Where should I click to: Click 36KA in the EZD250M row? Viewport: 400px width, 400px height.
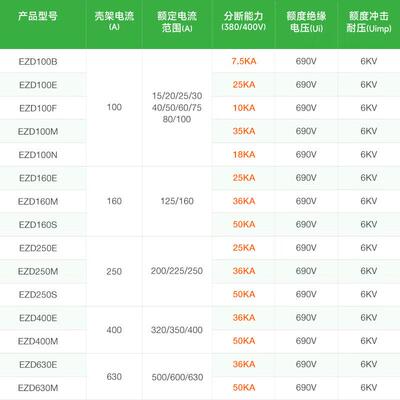coord(244,271)
